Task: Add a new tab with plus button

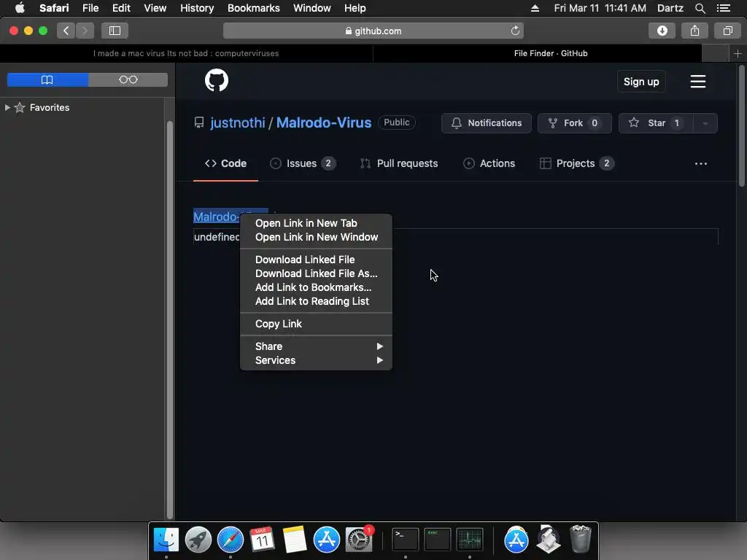Action: tap(738, 53)
